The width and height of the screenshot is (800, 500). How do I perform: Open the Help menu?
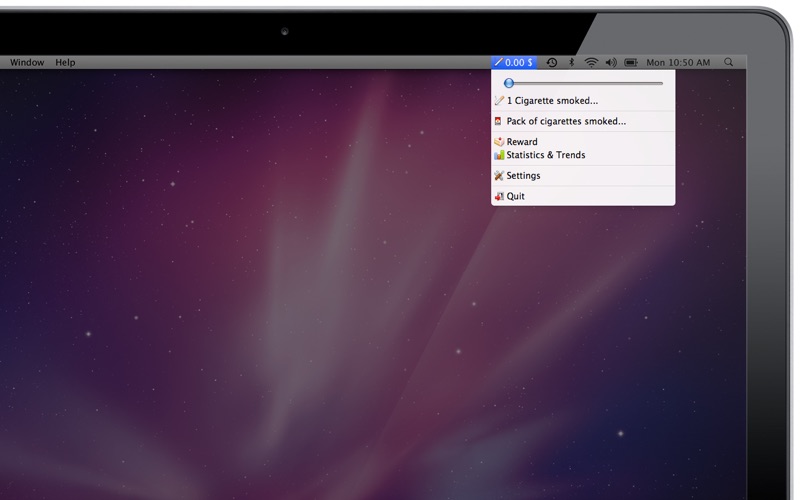pos(65,62)
